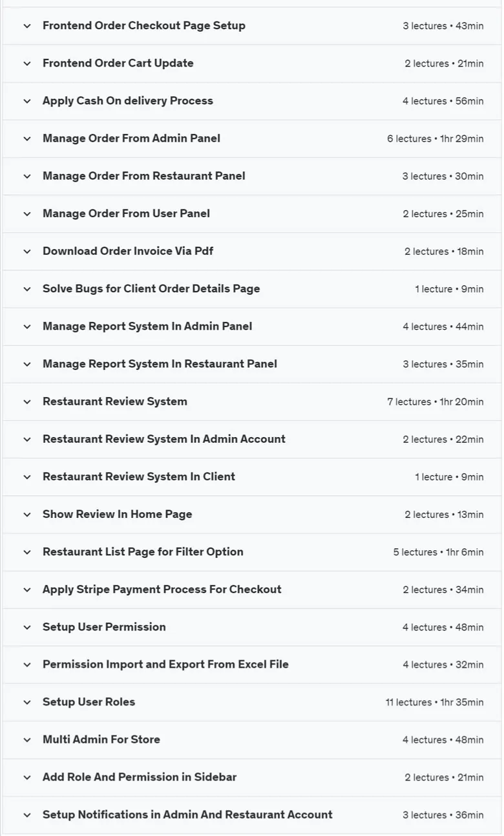504x836 pixels.
Task: Expand chevron for Restaurant Review System In Client
Action: point(26,477)
